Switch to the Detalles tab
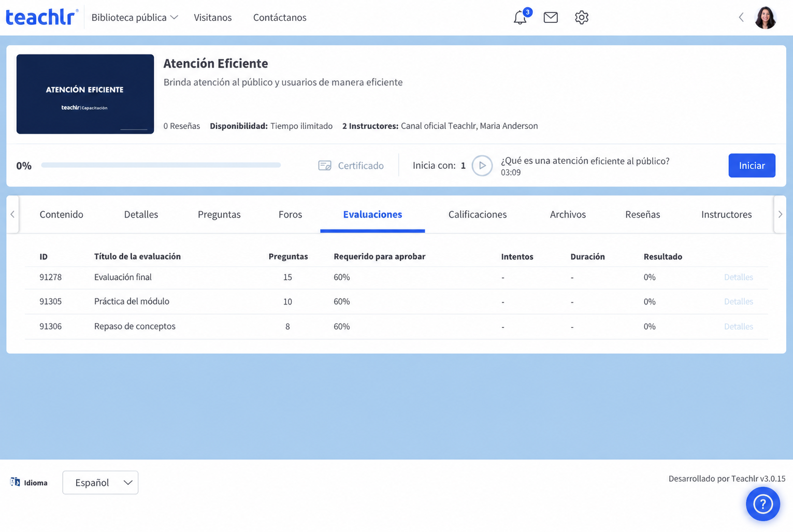793x532 pixels. [141, 214]
